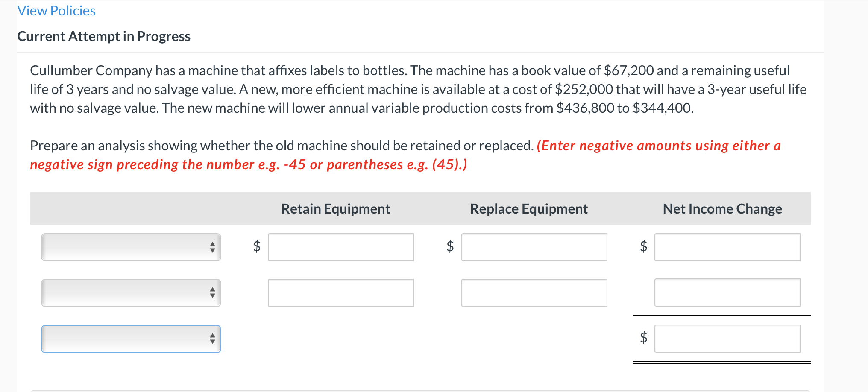Viewport: 868px width, 392px height.
Task: Click the second dropdown's arrow control
Action: point(212,293)
